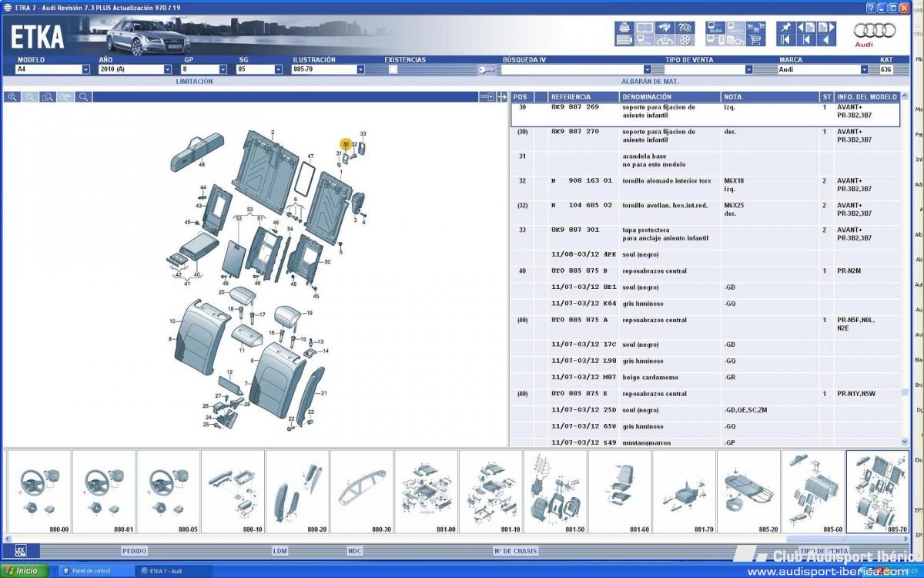Click the splitter arrows icon beside POS
924x578 pixels.
[502, 97]
